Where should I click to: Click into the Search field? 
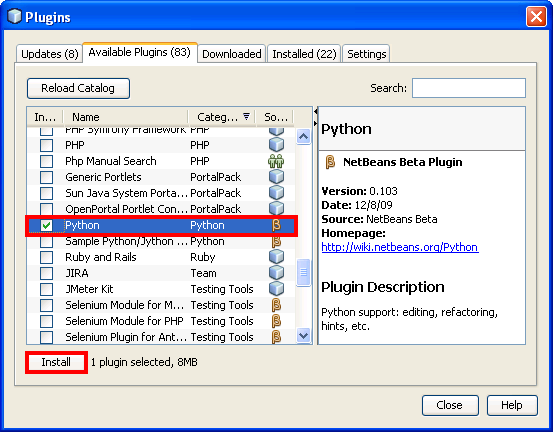(469, 88)
